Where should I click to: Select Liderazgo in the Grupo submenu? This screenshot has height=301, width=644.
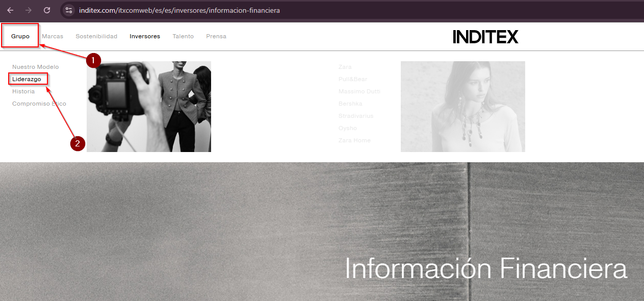(x=27, y=79)
